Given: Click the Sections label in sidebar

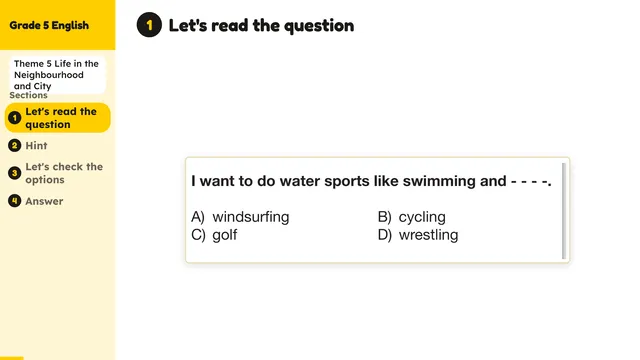Looking at the screenshot, I should click(x=28, y=95).
